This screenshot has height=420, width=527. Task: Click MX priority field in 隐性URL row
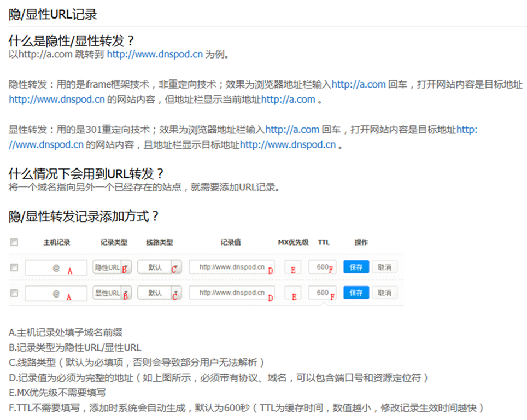tap(292, 267)
